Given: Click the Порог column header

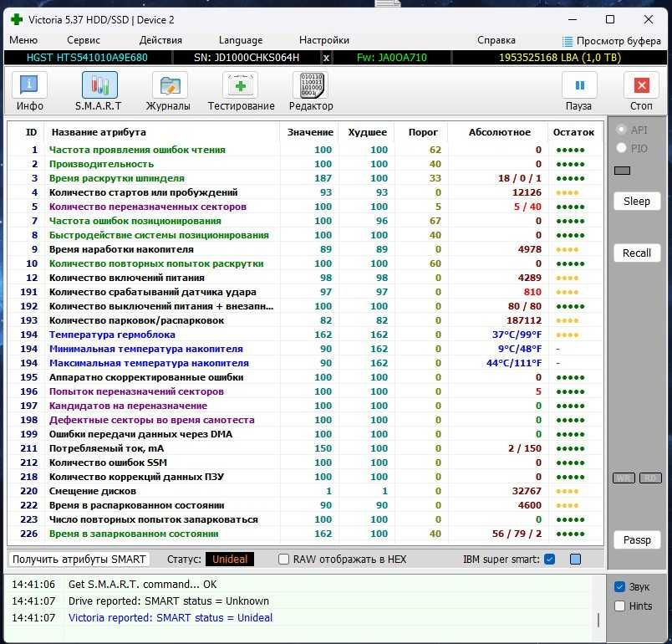Looking at the screenshot, I should (423, 132).
